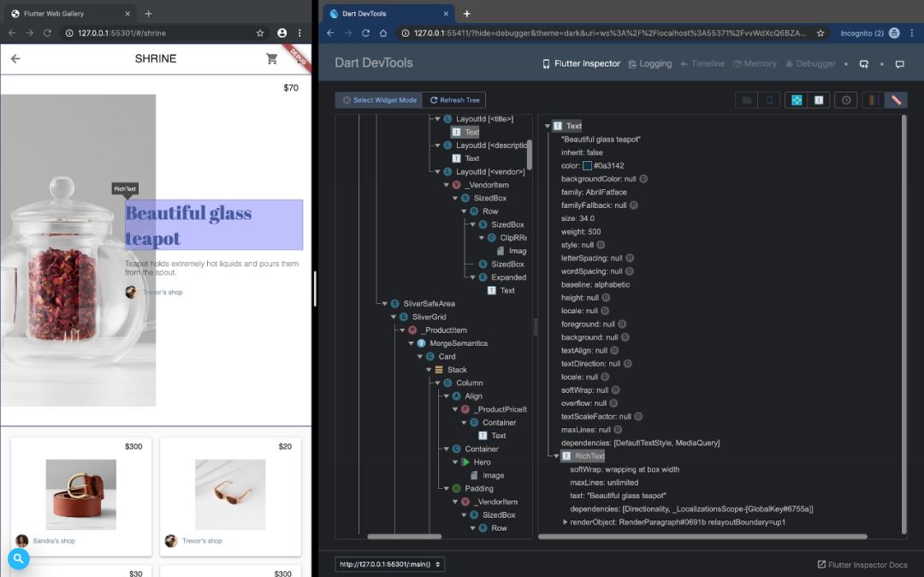Toggle the repaint rainbow icon
This screenshot has height=577, width=924.
(874, 100)
